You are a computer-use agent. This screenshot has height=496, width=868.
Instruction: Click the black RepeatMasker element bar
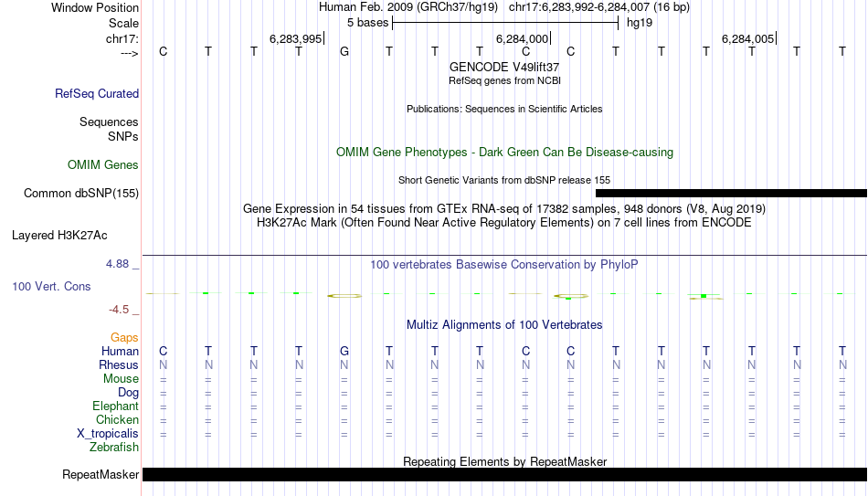point(505,474)
